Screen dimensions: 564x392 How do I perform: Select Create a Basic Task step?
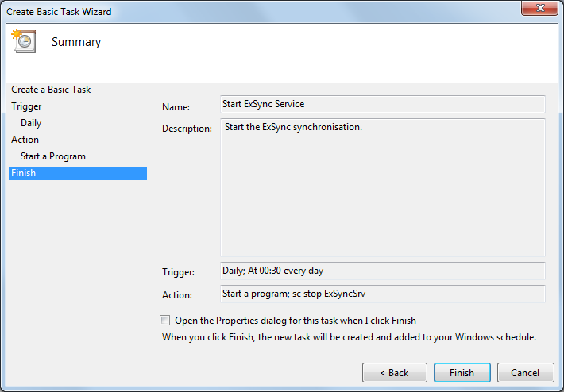(x=51, y=90)
